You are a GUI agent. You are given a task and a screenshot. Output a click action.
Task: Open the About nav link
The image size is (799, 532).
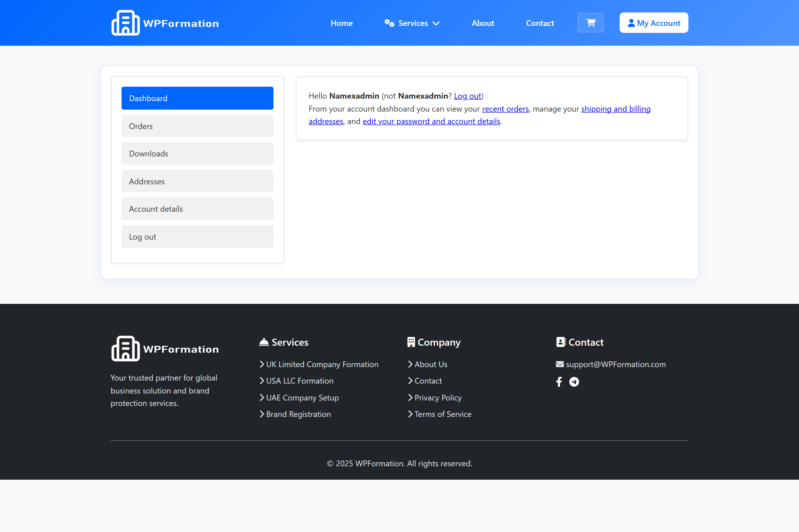click(x=483, y=23)
